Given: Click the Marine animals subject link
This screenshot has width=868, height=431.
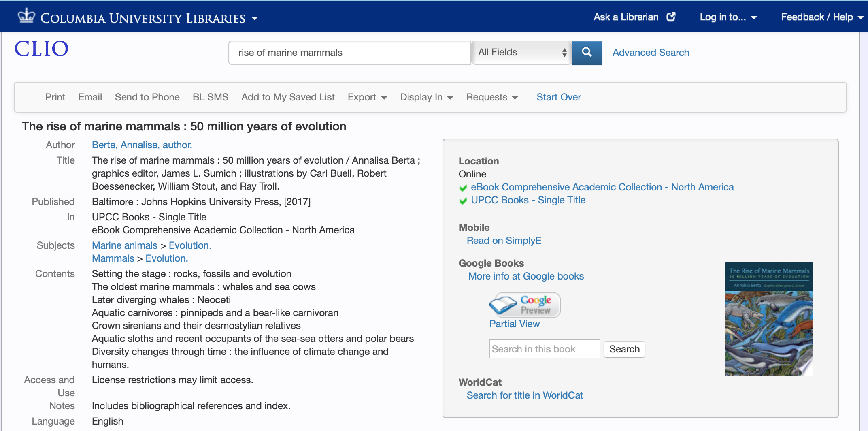Looking at the screenshot, I should coord(124,245).
